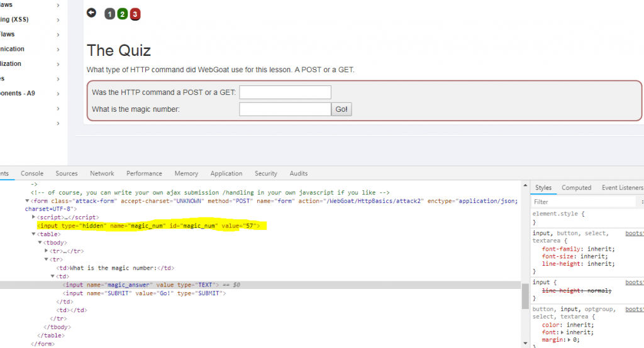This screenshot has height=348, width=644.
Task: Open the Security tab
Action: point(266,173)
